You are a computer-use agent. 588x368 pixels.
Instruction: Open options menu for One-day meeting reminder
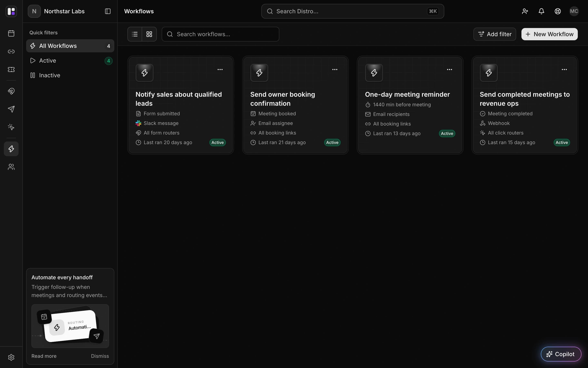pos(450,70)
